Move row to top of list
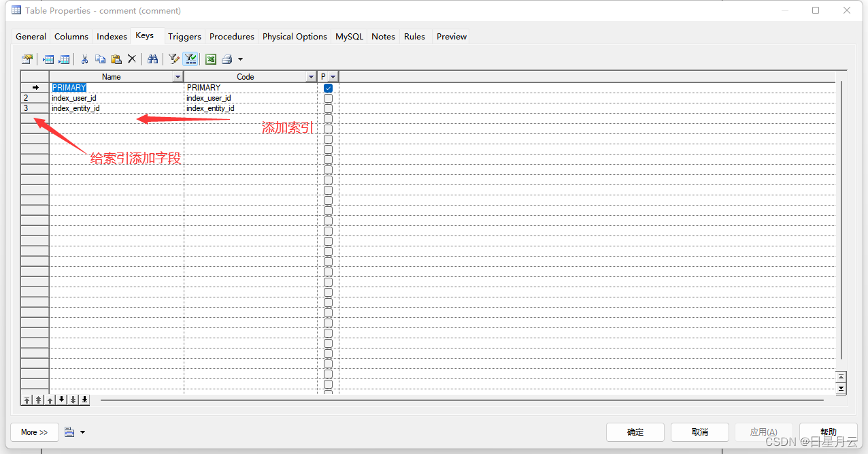This screenshot has height=454, width=868. coord(27,400)
